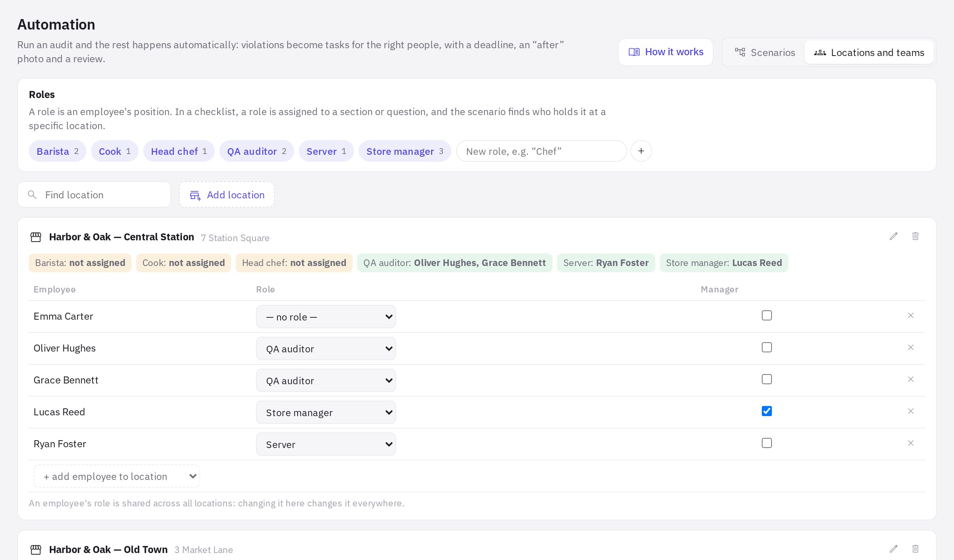Viewport: 954px width, 560px height.
Task: Remove Ryan Foster from location
Action: click(910, 443)
